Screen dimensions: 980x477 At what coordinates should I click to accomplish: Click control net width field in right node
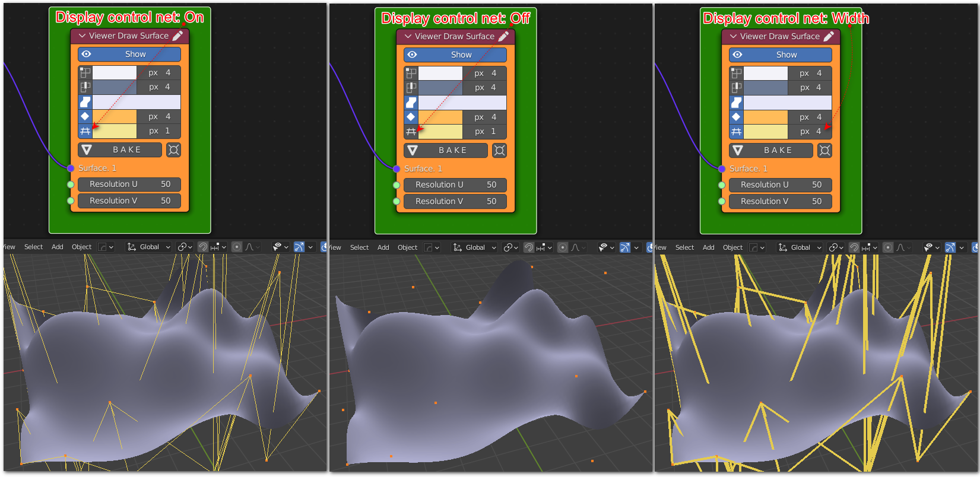click(810, 132)
